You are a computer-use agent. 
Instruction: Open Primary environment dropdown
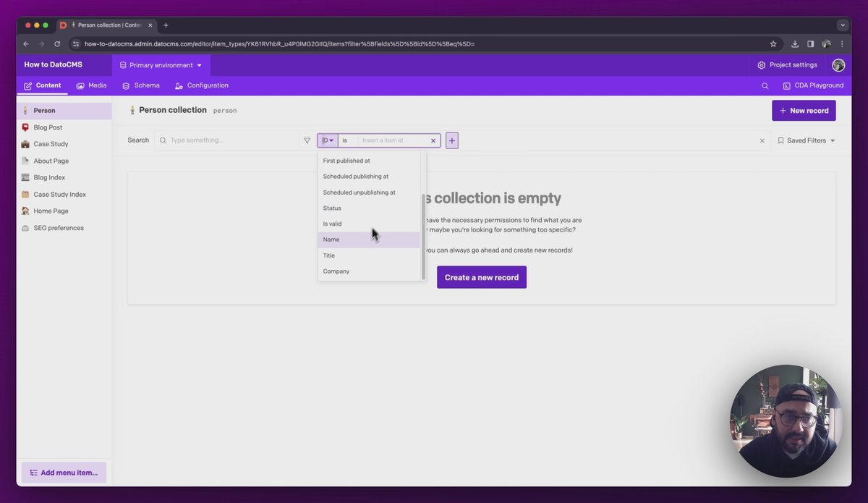pos(161,65)
